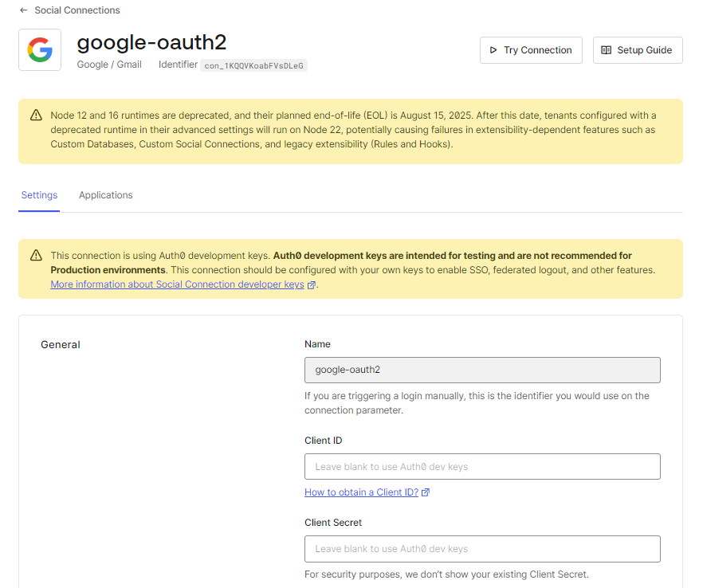Image resolution: width=703 pixels, height=588 pixels.
Task: Click the Google logo avatar
Action: pos(39,49)
